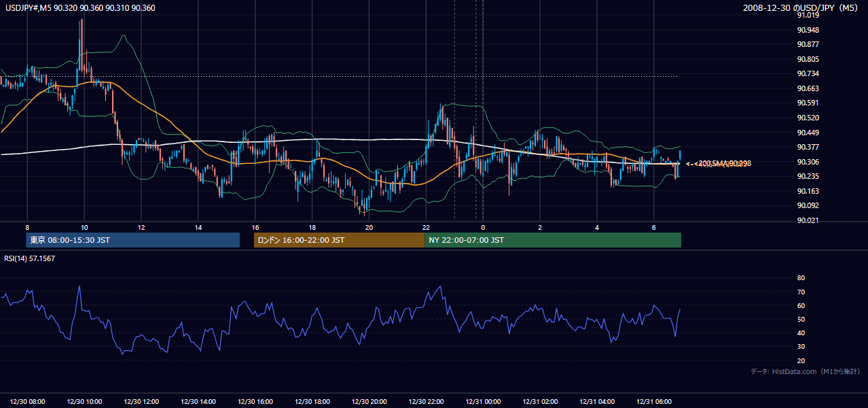Screen dimensions: 868x408
Task: Click hour tick 10 under the price chart
Action: tap(84, 227)
